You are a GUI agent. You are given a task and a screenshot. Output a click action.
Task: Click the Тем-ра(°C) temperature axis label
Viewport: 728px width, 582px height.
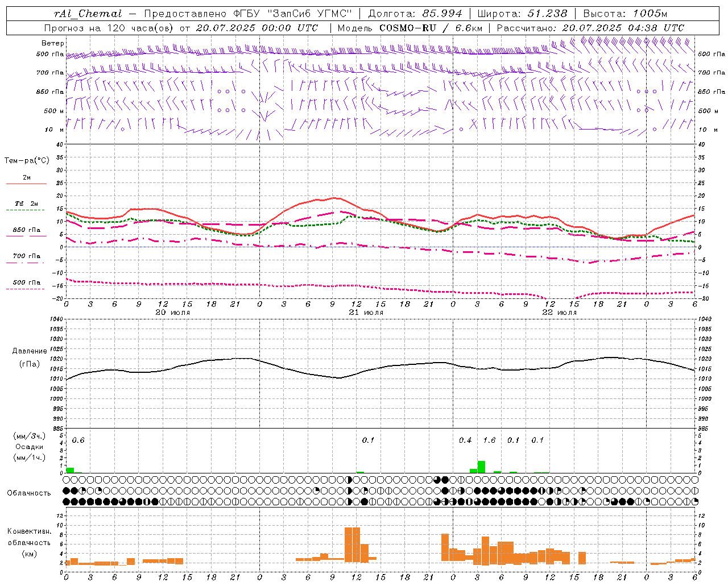pyautogui.click(x=27, y=161)
